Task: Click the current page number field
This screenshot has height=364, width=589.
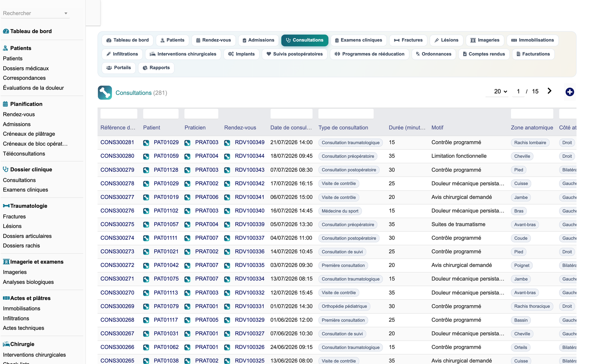Action: pyautogui.click(x=518, y=91)
